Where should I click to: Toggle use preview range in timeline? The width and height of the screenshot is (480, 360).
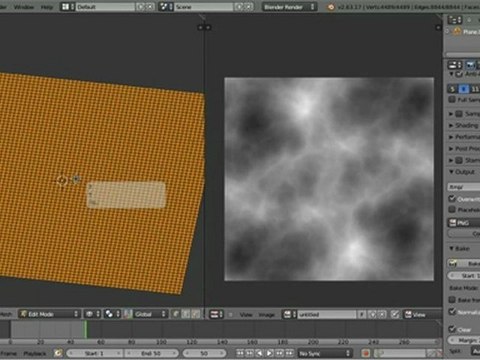(58, 353)
